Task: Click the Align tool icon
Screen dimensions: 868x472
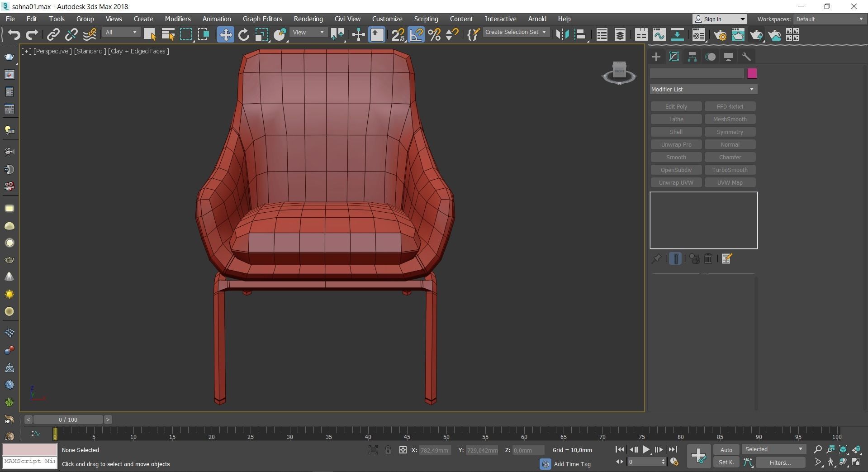Action: 580,35
